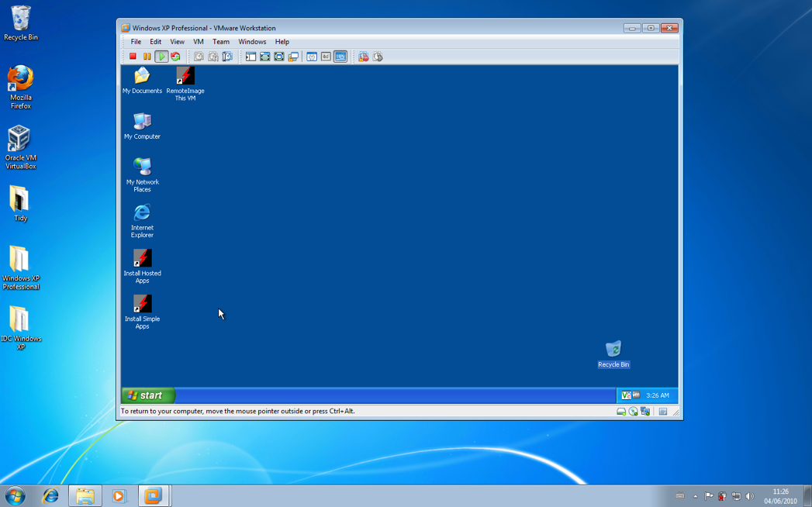Click the replay toolbar icon with clock

pyautogui.click(x=378, y=57)
